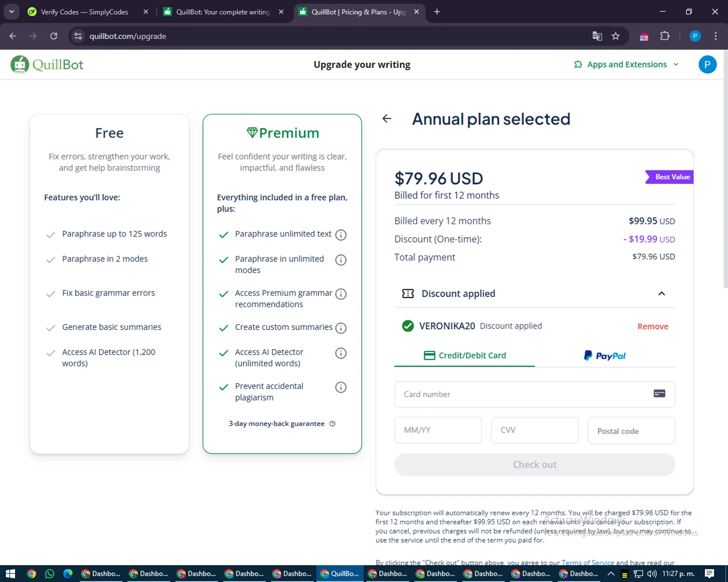Click the Check out button
Screen dimensions: 728x582
coord(534,465)
